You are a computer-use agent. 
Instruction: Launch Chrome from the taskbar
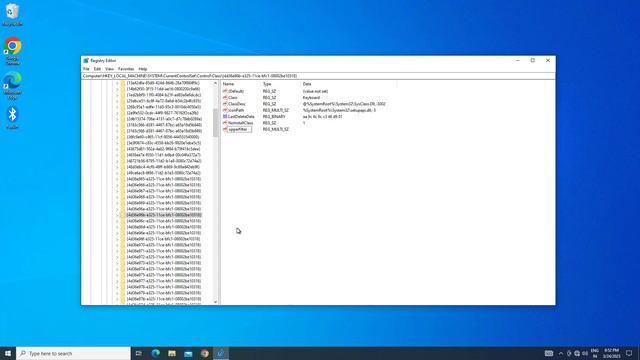click(204, 353)
